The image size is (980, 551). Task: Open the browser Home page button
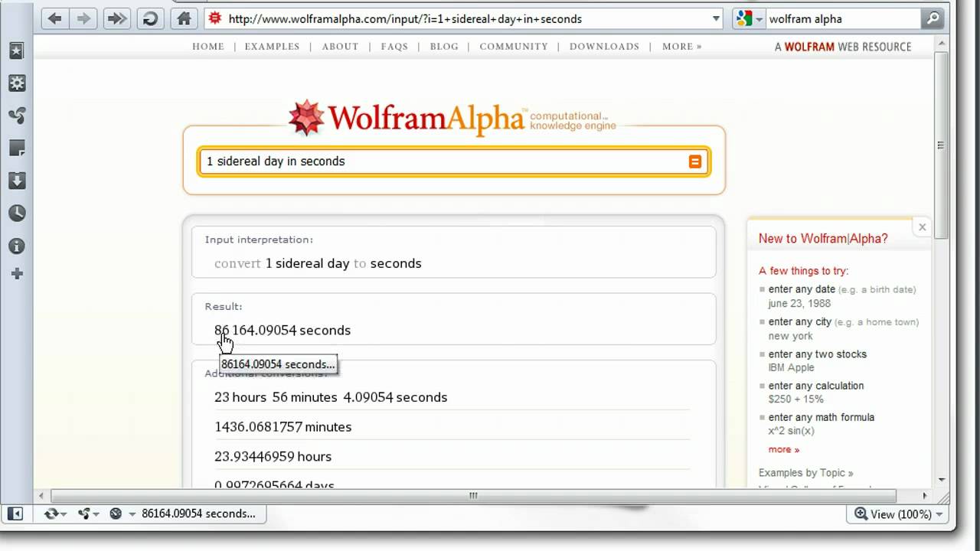[184, 19]
